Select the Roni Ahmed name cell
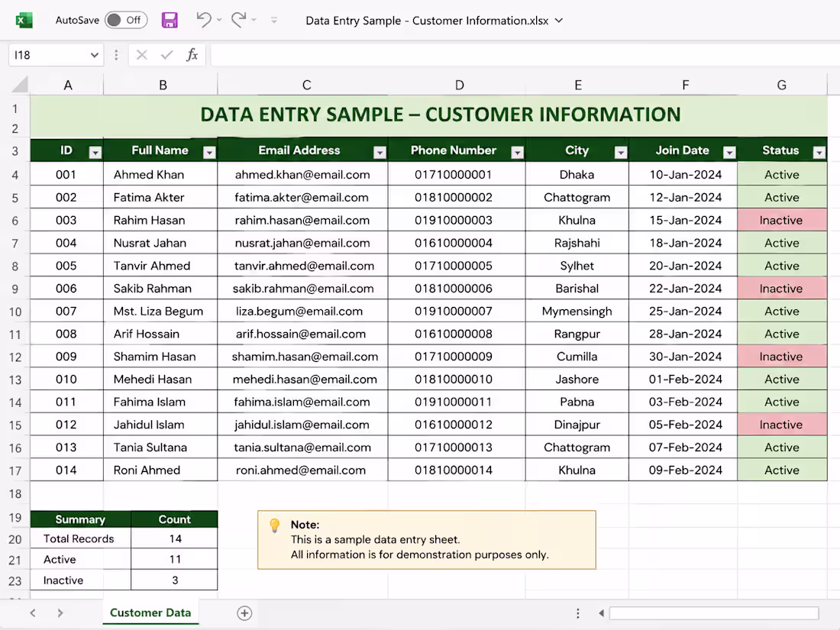 click(x=160, y=470)
